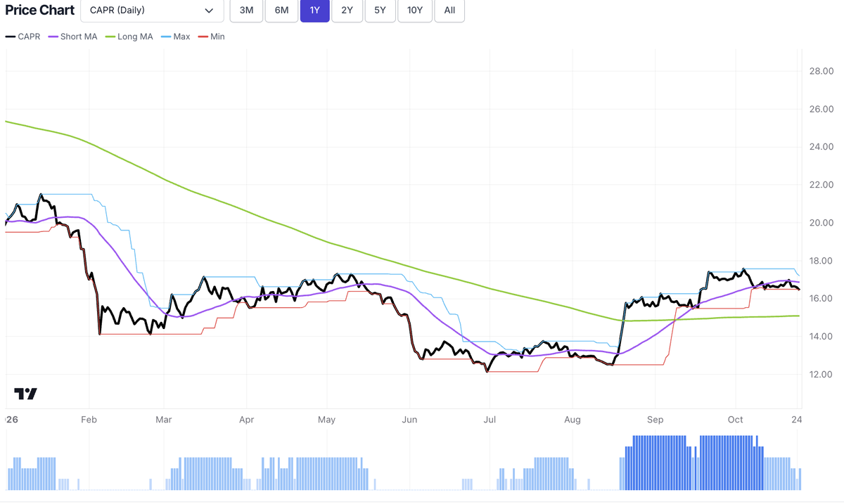Toggle the CAPR series in legend
Image resolution: width=844 pixels, height=504 pixels.
[x=23, y=37]
